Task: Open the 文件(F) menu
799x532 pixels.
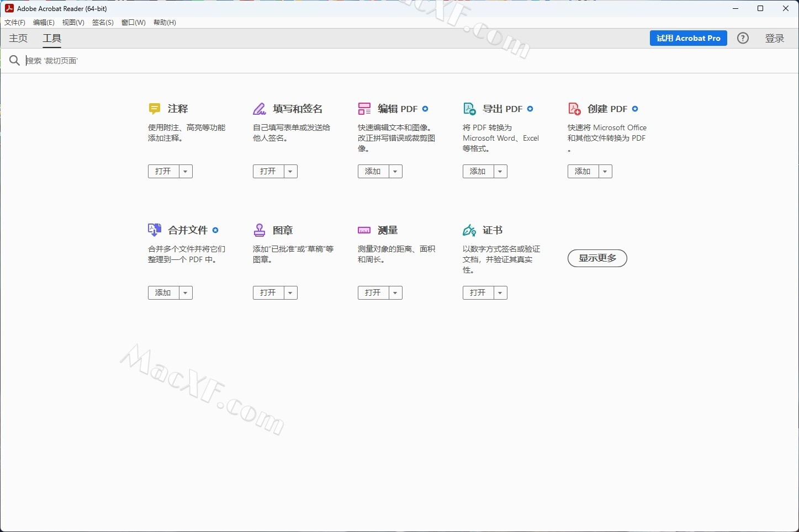Action: (x=15, y=23)
